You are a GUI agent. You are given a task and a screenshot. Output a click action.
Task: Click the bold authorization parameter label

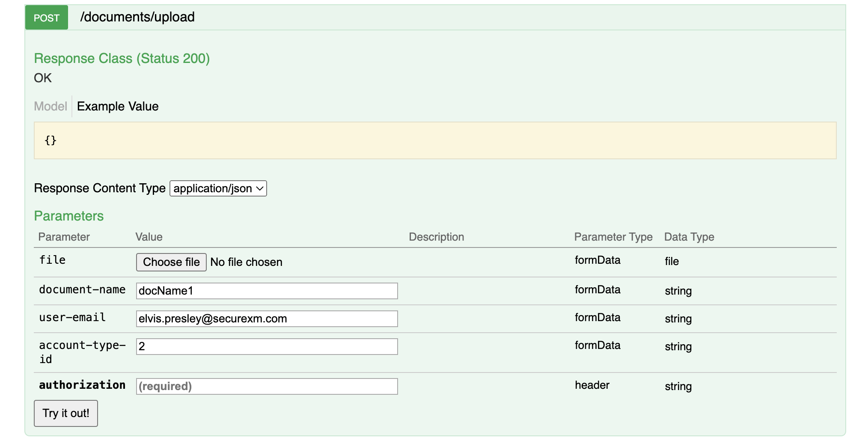click(x=82, y=385)
